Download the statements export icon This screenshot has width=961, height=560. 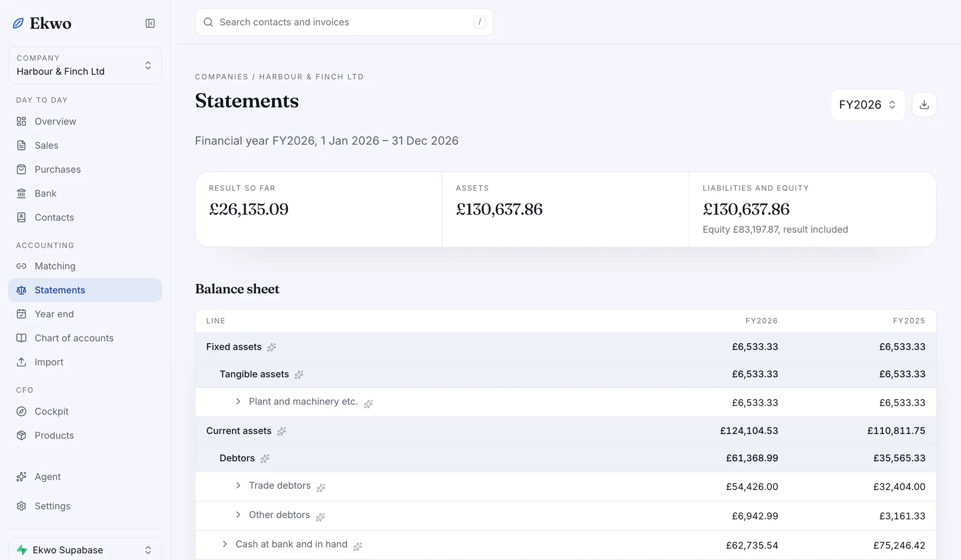click(924, 105)
